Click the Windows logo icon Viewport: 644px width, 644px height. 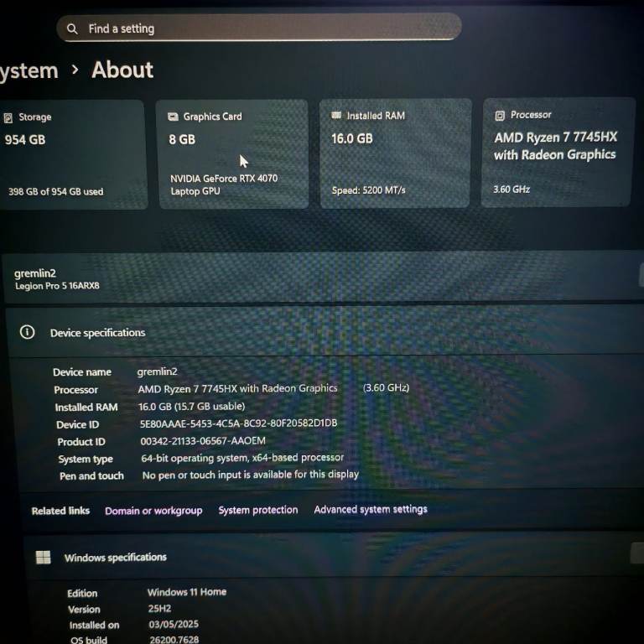pos(43,558)
